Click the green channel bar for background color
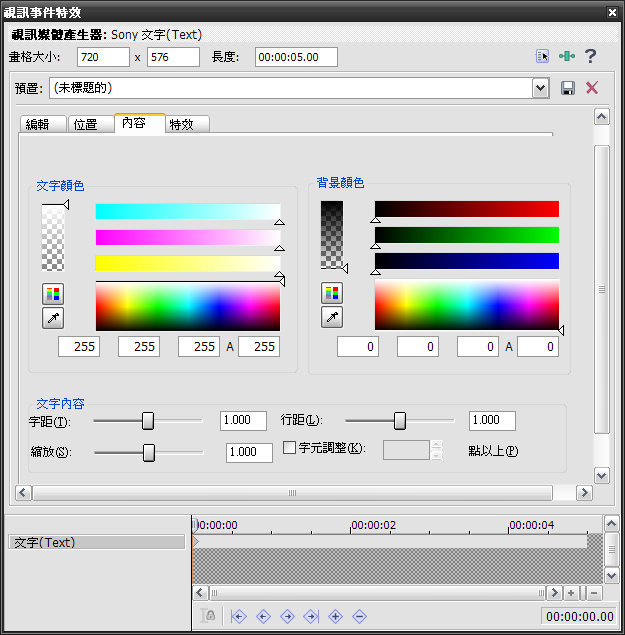 point(467,235)
